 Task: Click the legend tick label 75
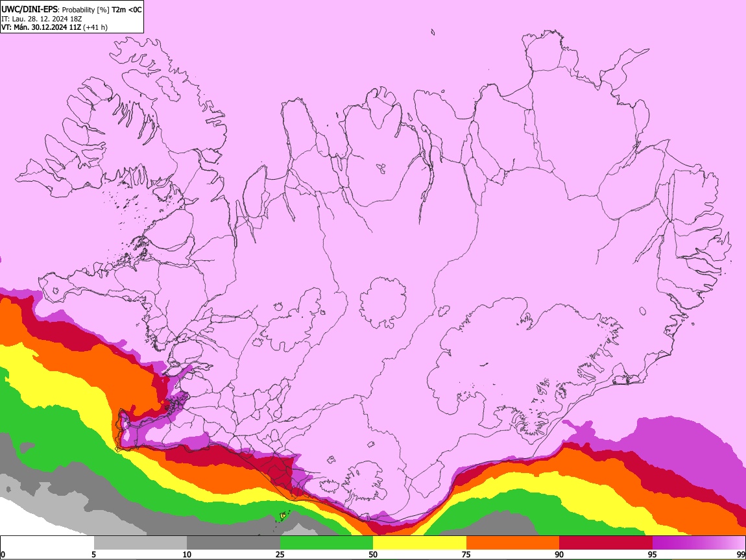466,555
